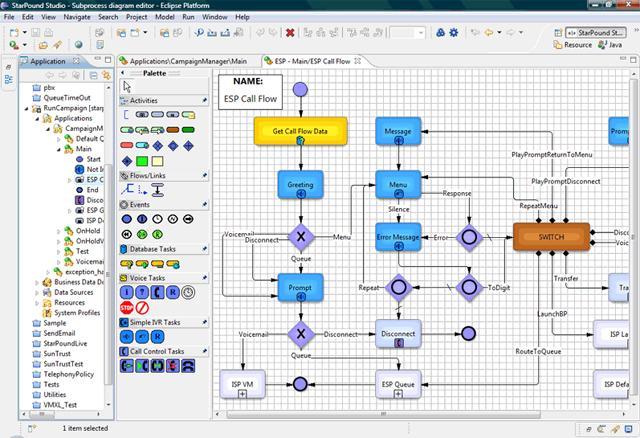Image resolution: width=640 pixels, height=438 pixels.
Task: Pick the red prohibited circle voice task
Action: click(142, 307)
